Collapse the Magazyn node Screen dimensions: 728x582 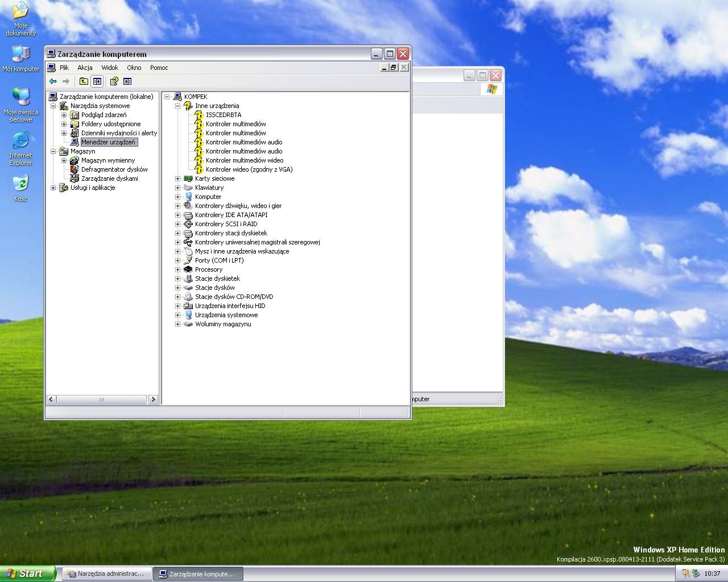53,151
